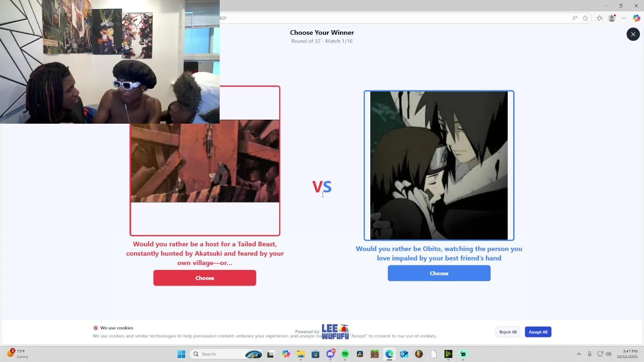644x362 pixels.
Task: Click the microphone tray icon
Action: click(x=590, y=354)
